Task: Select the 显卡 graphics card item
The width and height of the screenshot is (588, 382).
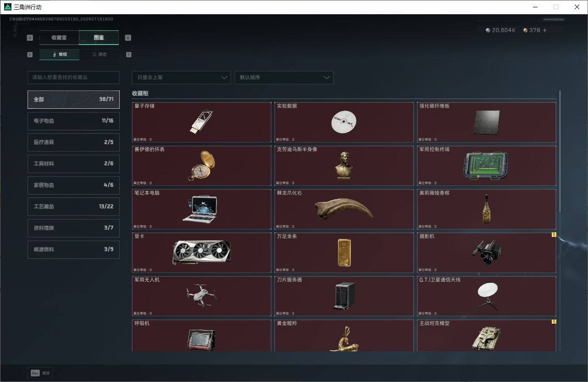Action: point(202,253)
